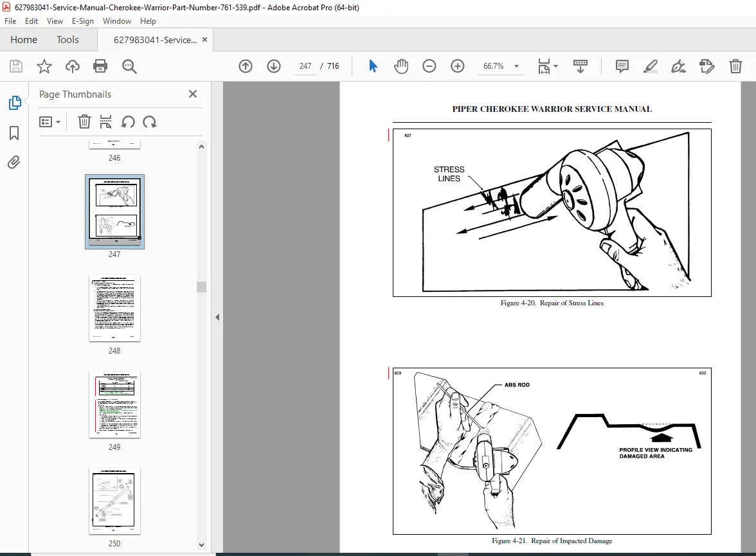756x556 pixels.
Task: Rotate page counterclockwise
Action: 128,122
